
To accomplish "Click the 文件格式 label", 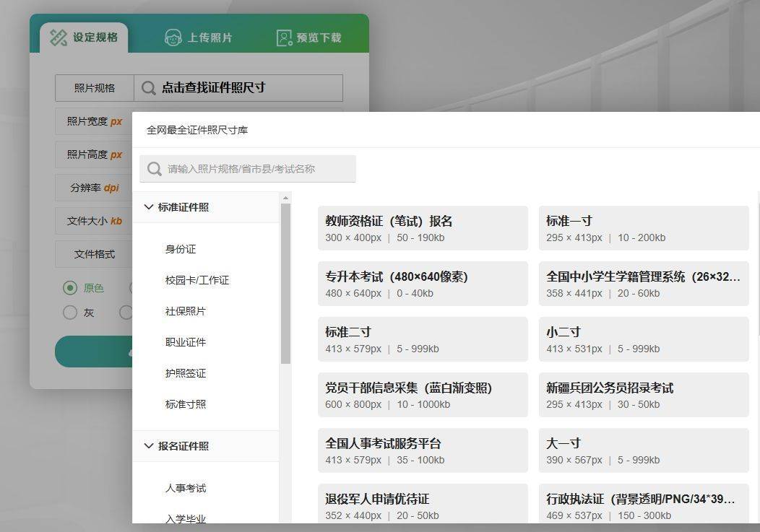I will point(95,254).
